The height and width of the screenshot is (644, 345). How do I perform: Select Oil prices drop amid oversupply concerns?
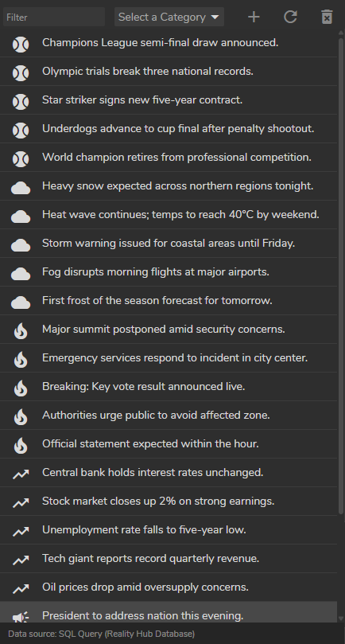click(x=169, y=587)
